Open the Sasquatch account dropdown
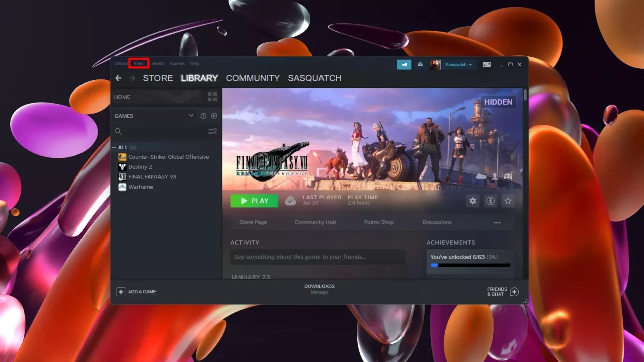The width and height of the screenshot is (644, 362). coord(459,64)
